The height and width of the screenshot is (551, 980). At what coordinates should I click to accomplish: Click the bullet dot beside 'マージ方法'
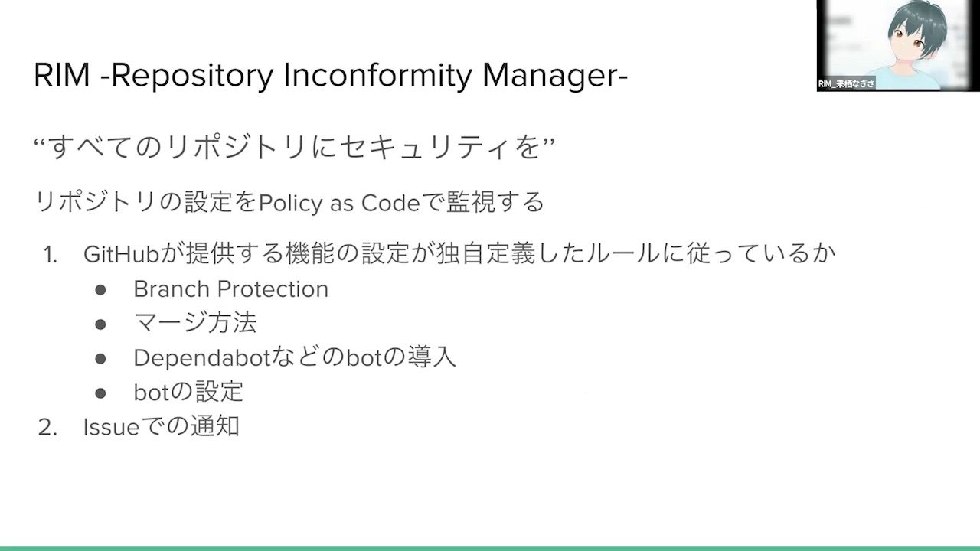(100, 324)
